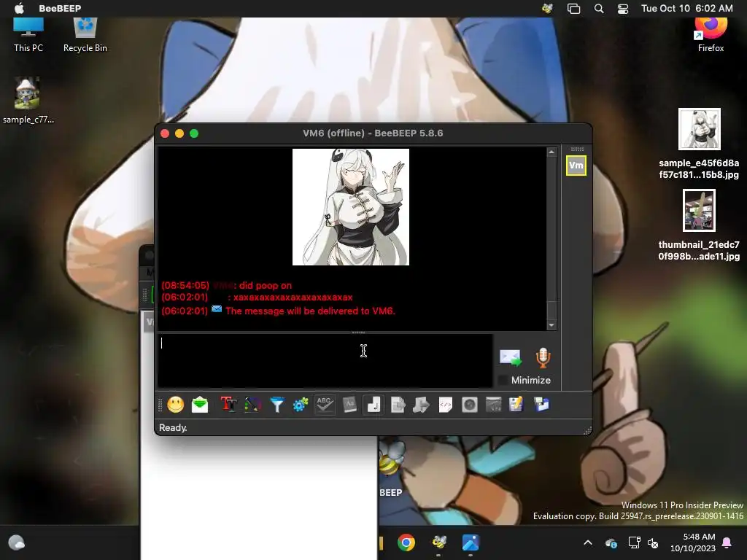Viewport: 747px width, 560px height.
Task: Open the BeeBEEP menu in the menu bar
Action: coord(60,8)
